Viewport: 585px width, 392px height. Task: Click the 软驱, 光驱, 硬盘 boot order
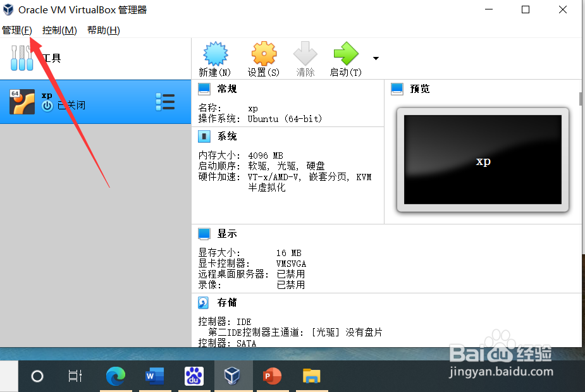(286, 166)
